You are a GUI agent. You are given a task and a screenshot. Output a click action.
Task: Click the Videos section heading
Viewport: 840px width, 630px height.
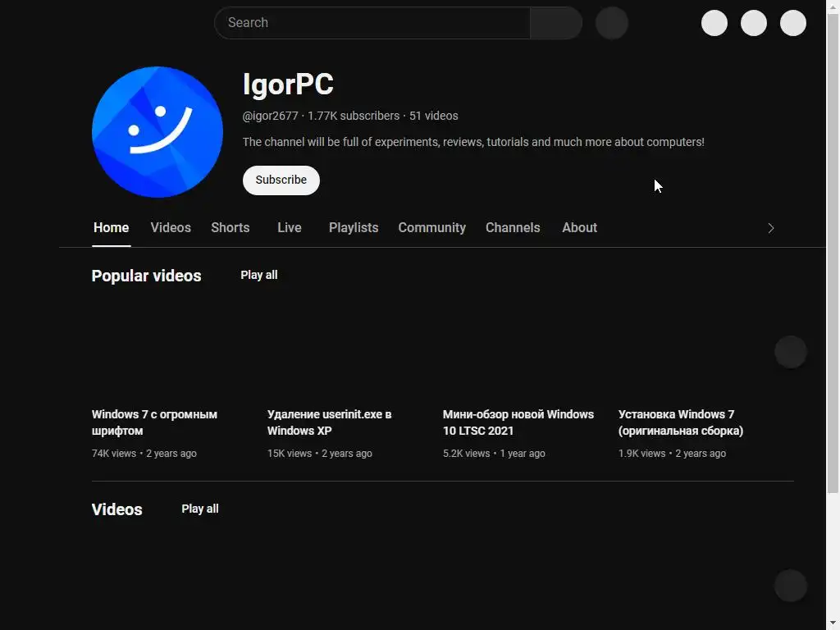(x=116, y=509)
